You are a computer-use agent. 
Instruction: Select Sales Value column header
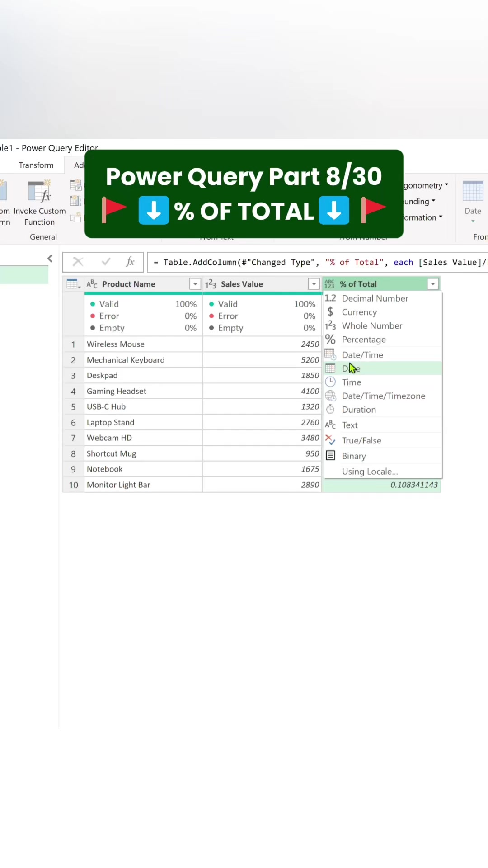click(262, 284)
